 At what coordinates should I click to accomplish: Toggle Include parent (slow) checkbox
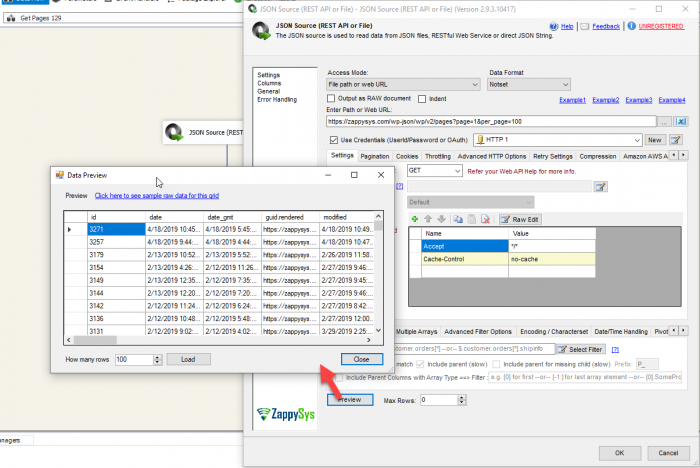pyautogui.click(x=420, y=364)
